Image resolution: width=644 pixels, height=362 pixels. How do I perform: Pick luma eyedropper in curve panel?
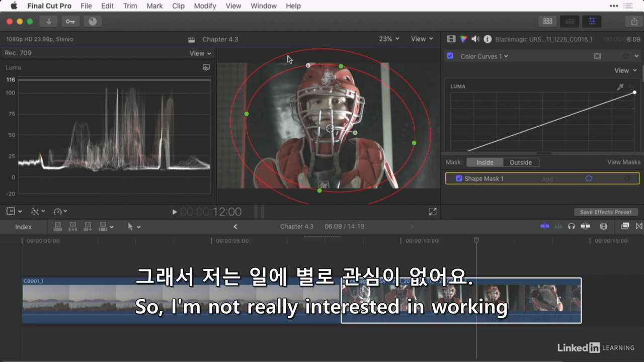tap(620, 87)
